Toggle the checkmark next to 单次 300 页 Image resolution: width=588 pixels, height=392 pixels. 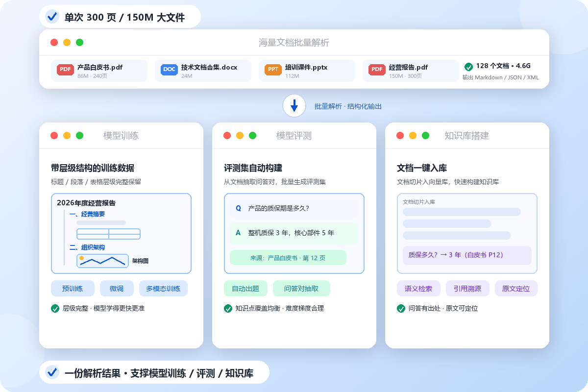(x=52, y=17)
